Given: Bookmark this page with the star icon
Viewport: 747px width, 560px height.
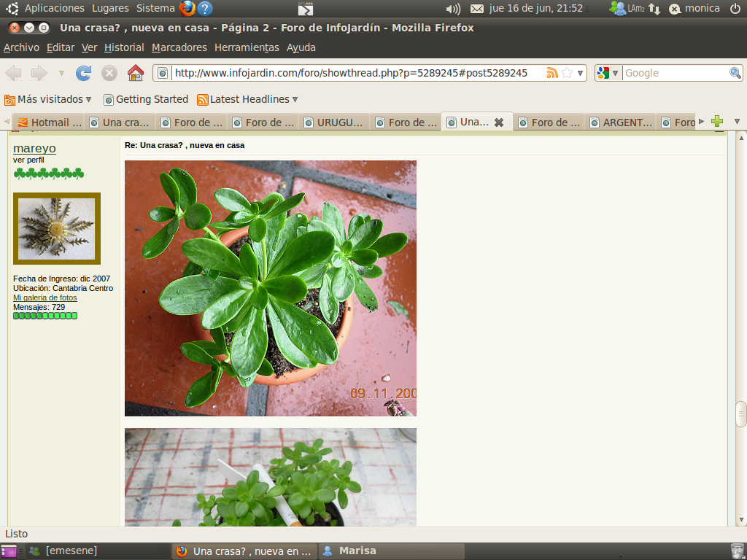Looking at the screenshot, I should point(567,73).
